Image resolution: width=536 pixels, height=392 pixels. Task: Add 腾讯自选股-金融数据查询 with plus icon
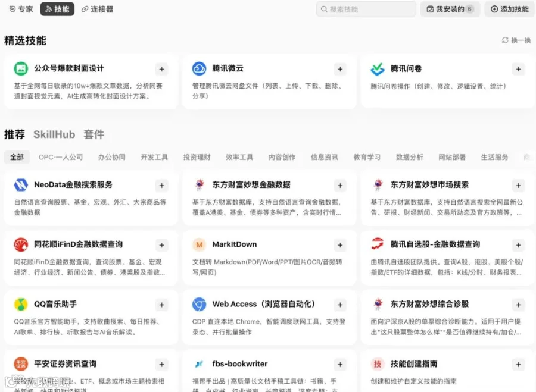click(519, 245)
